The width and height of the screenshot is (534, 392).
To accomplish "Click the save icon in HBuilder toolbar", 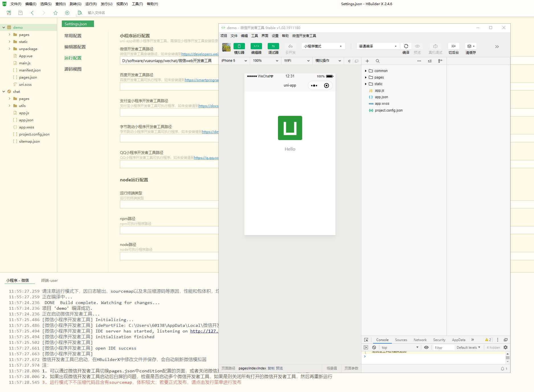I will [21, 13].
